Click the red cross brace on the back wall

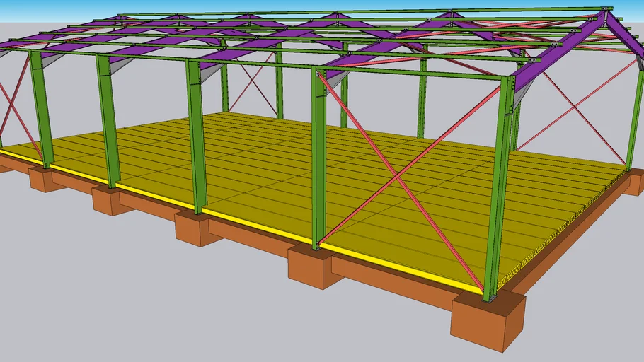pyautogui.click(x=252, y=88)
